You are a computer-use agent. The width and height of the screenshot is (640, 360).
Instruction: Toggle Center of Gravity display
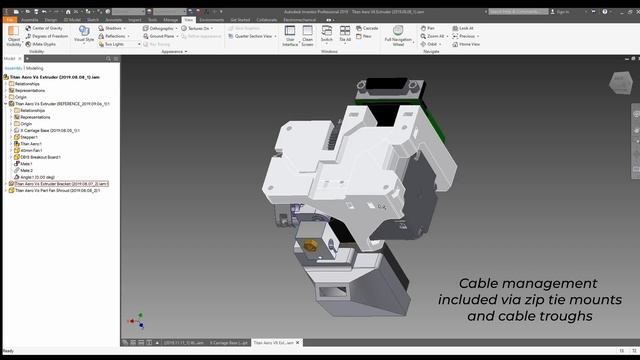click(44, 28)
